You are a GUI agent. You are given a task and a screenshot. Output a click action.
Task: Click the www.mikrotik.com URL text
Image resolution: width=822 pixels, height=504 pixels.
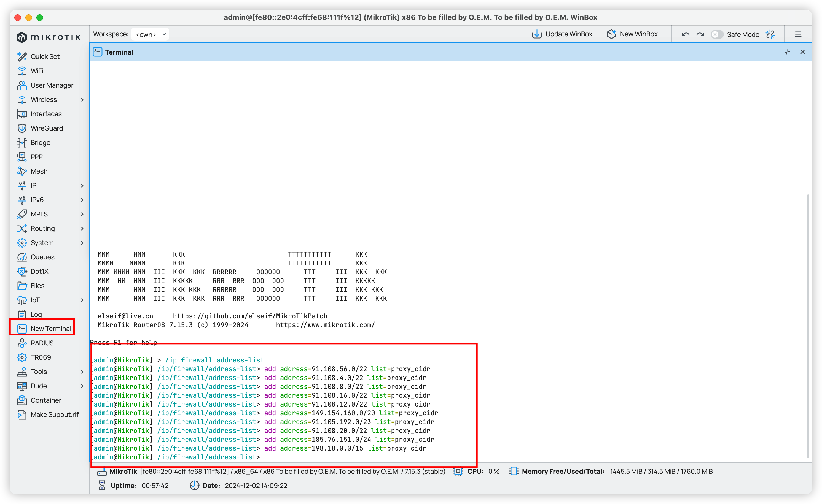(x=325, y=325)
